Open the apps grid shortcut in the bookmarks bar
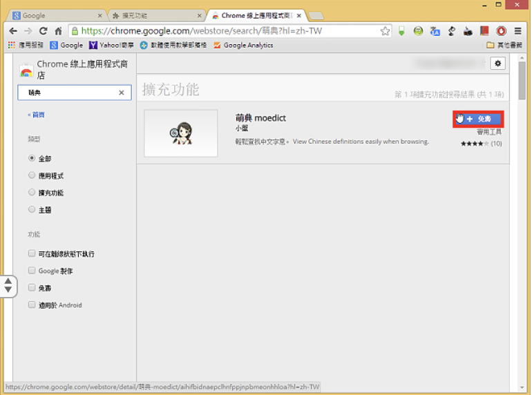This screenshot has height=395, width=532. click(26, 45)
